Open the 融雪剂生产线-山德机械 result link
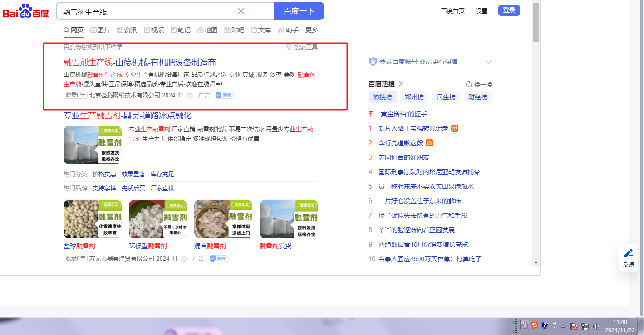 [x=140, y=63]
